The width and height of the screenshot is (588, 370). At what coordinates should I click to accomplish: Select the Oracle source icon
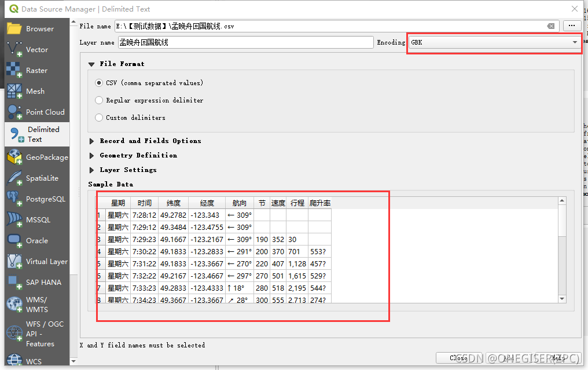click(14, 240)
